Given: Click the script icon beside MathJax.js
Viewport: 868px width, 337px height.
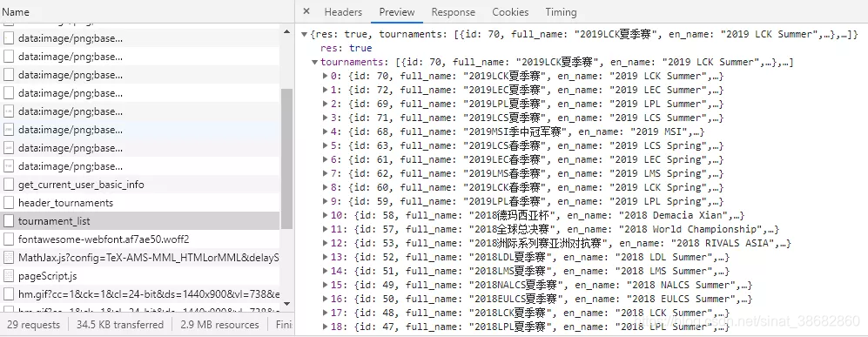Looking at the screenshot, I should 9,257.
